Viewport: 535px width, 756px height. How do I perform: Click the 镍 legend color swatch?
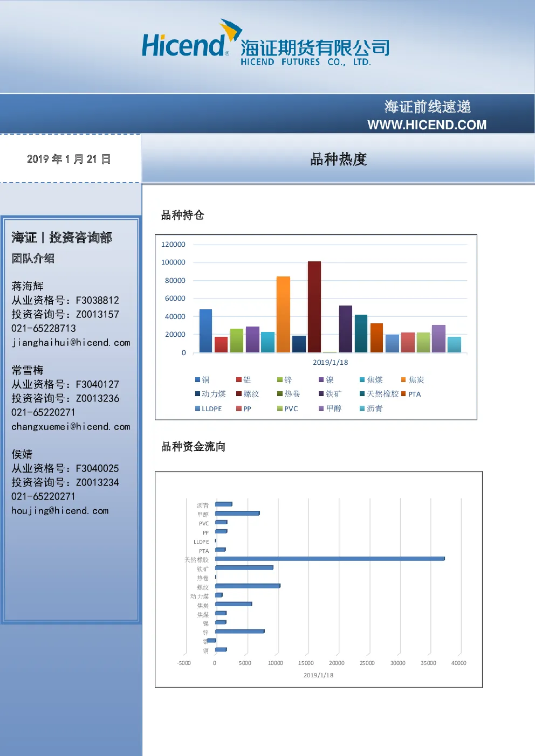321,380
